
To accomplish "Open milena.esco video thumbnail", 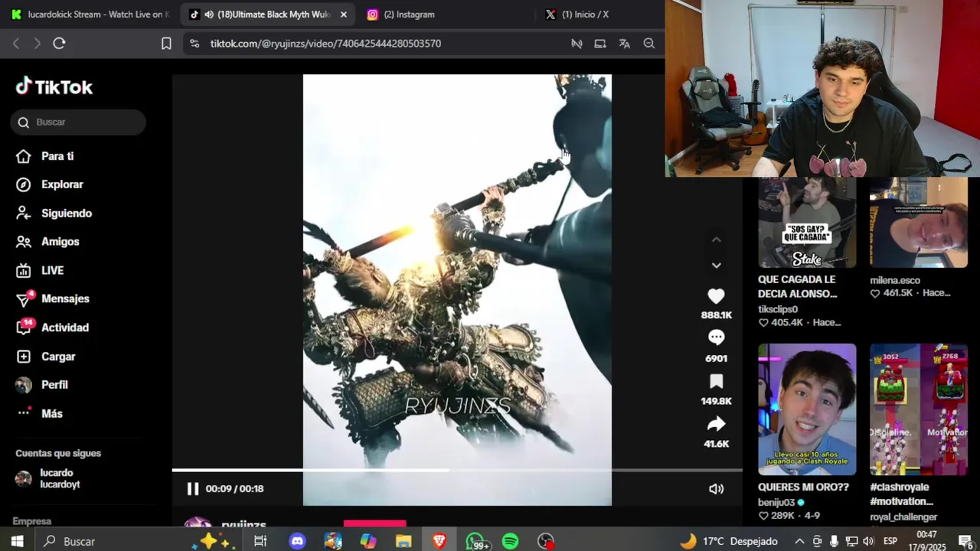I will click(919, 223).
